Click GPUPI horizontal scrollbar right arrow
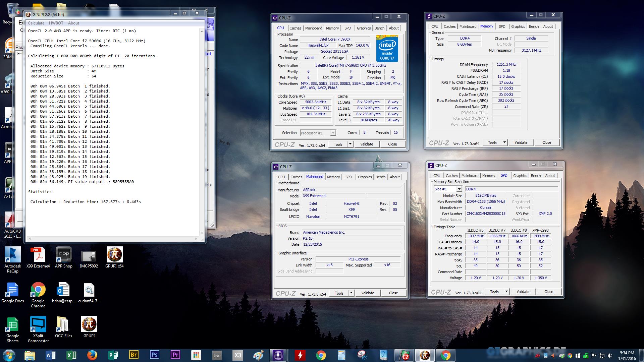 196,239
